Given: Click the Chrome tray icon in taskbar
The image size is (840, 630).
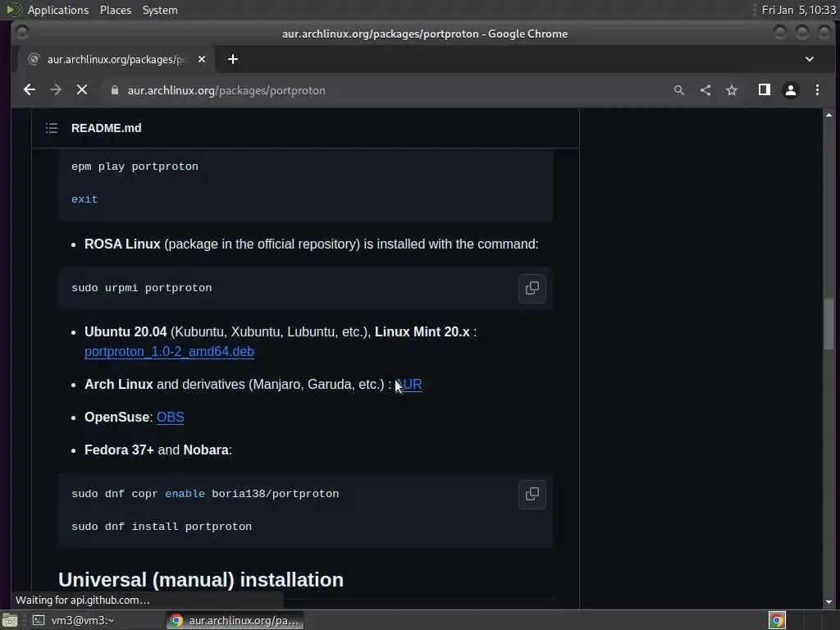Looking at the screenshot, I should pyautogui.click(x=777, y=620).
